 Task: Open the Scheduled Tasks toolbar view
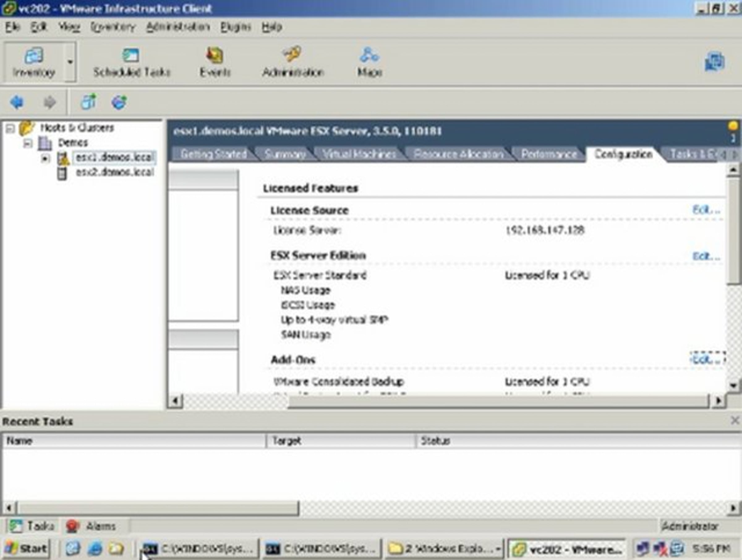click(131, 62)
